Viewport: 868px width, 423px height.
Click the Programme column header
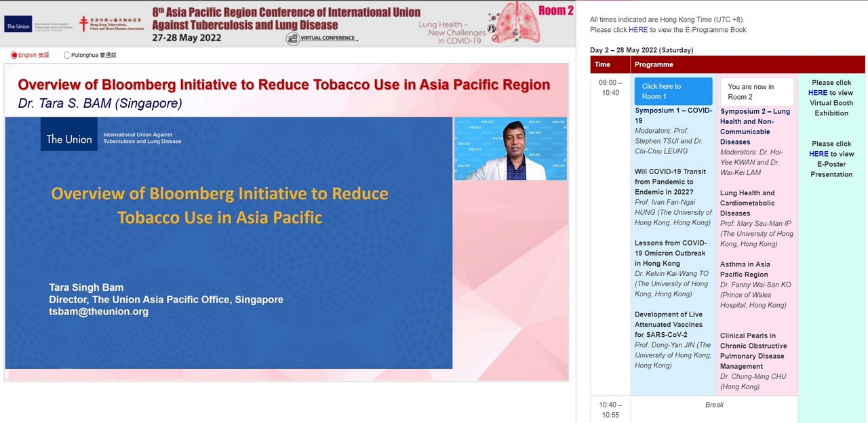(x=654, y=64)
